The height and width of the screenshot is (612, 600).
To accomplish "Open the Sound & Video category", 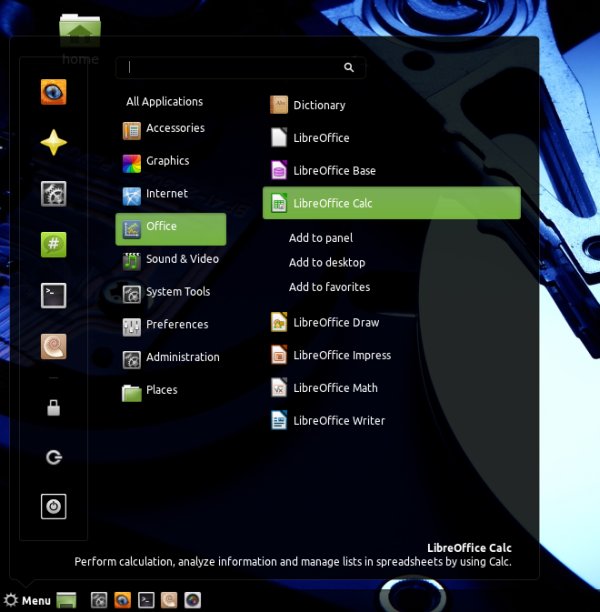I will [171, 260].
